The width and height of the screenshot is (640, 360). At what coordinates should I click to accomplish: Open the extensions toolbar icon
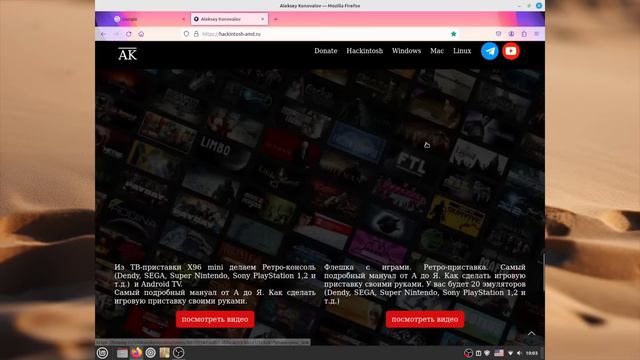tap(524, 34)
